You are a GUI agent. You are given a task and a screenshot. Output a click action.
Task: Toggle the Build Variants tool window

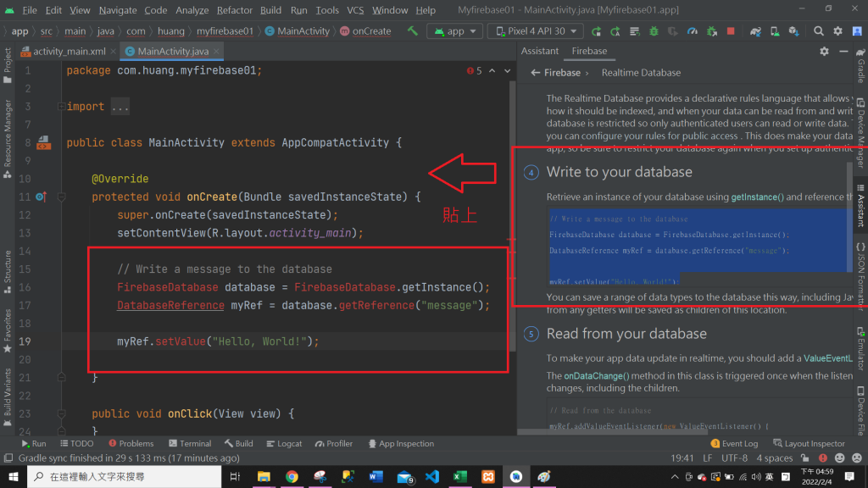click(7, 396)
